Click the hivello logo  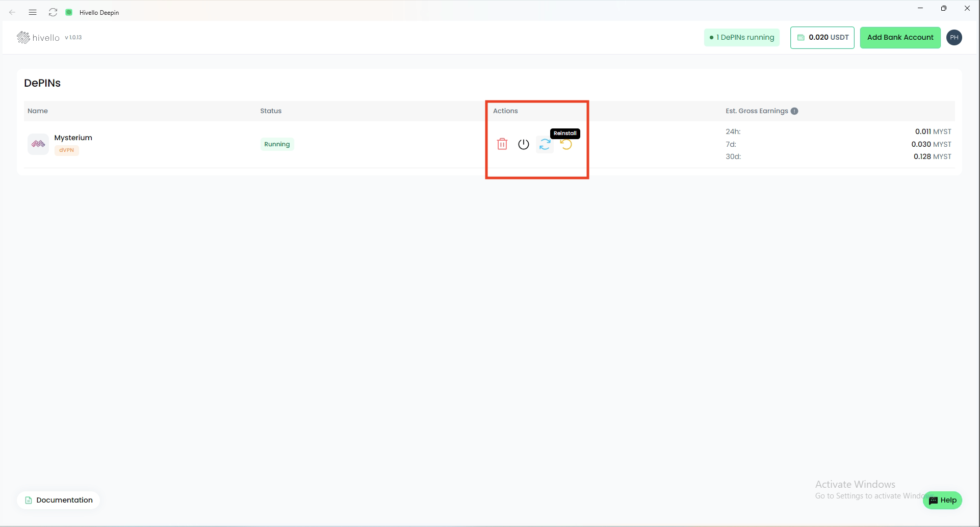coord(38,38)
